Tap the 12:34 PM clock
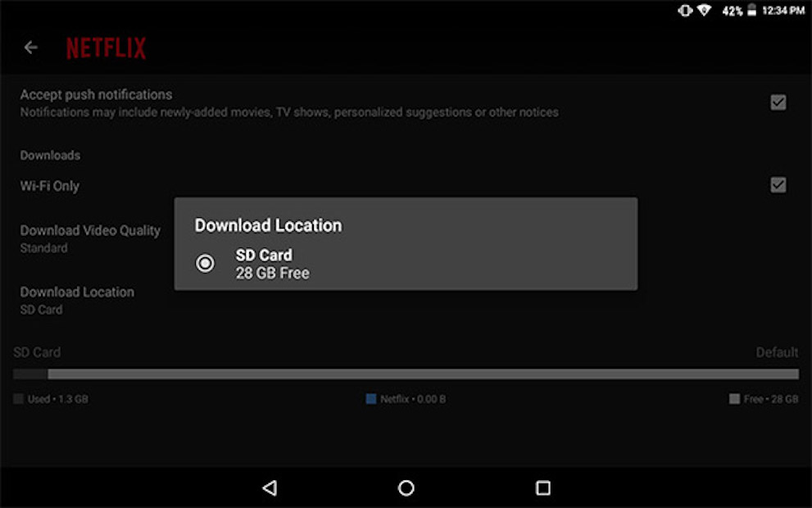The height and width of the screenshot is (508, 812). click(783, 11)
